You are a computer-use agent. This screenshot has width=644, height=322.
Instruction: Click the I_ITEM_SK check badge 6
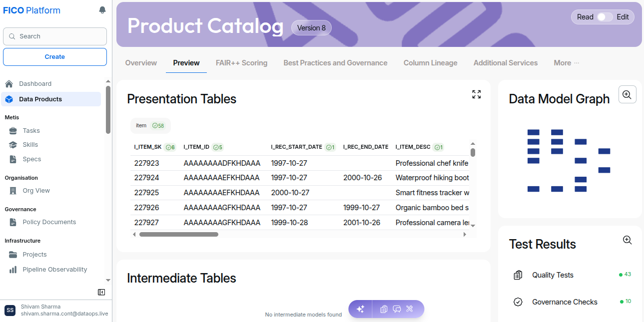(170, 147)
